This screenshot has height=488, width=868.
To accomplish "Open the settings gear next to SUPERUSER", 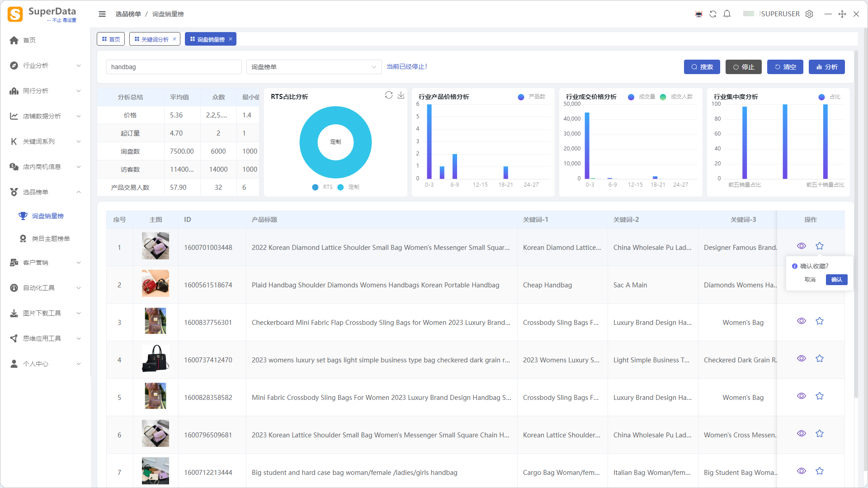I will click(x=809, y=14).
